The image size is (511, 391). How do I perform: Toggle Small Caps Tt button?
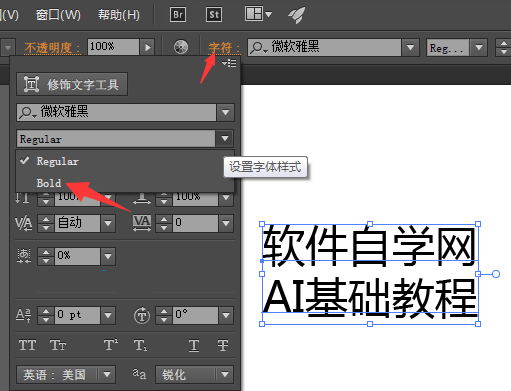(58, 345)
